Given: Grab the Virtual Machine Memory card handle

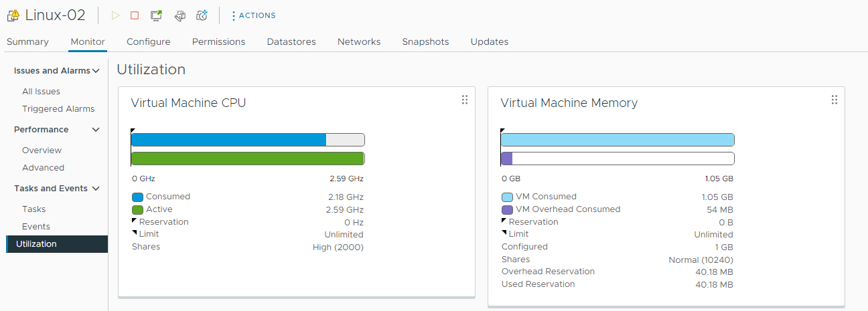Looking at the screenshot, I should tap(835, 100).
